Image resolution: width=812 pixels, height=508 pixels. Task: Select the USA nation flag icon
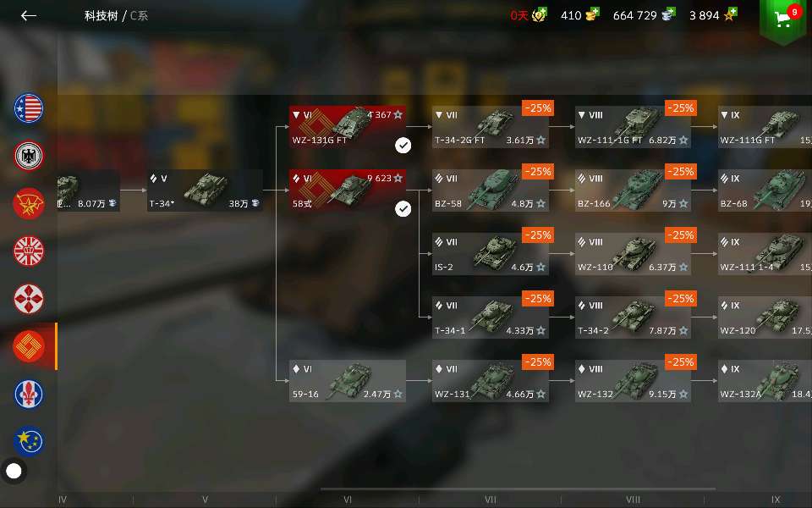[x=29, y=108]
